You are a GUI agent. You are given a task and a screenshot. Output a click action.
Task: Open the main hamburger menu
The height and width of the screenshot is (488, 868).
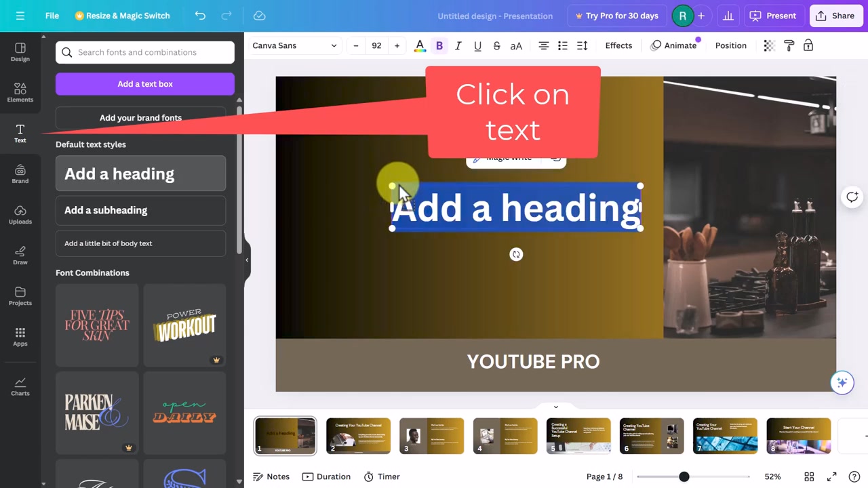pyautogui.click(x=20, y=16)
